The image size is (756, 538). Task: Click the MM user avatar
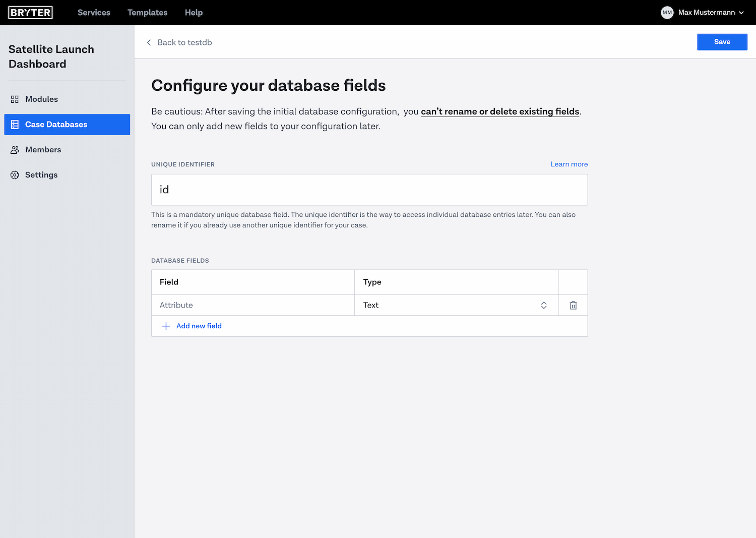point(667,13)
